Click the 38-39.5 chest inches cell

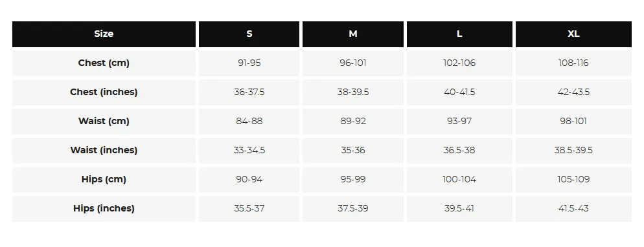coord(353,92)
